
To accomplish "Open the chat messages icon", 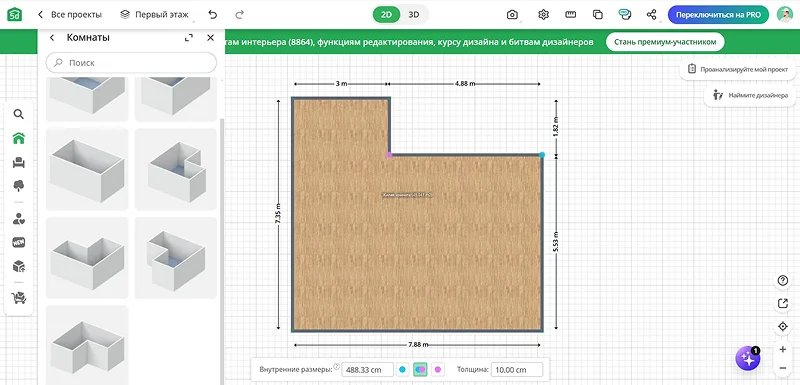I will click(x=624, y=15).
